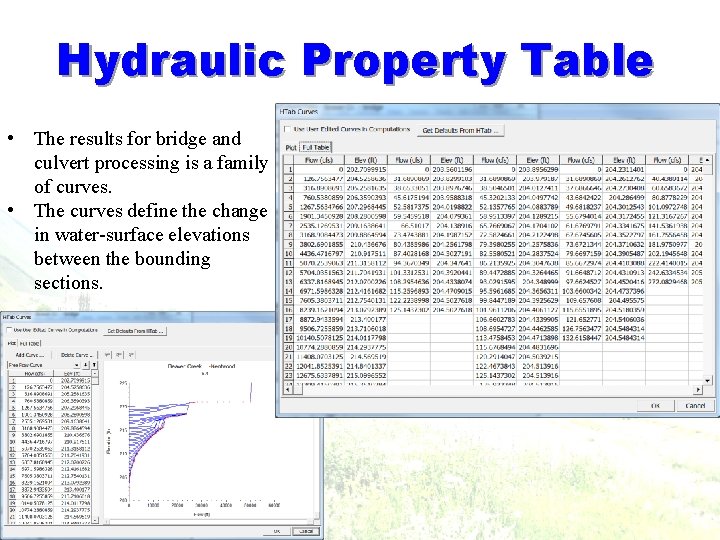Click cell 203.8956299 in Full Table
Image resolution: width=720 pixels, height=540 pixels.
tap(538, 169)
